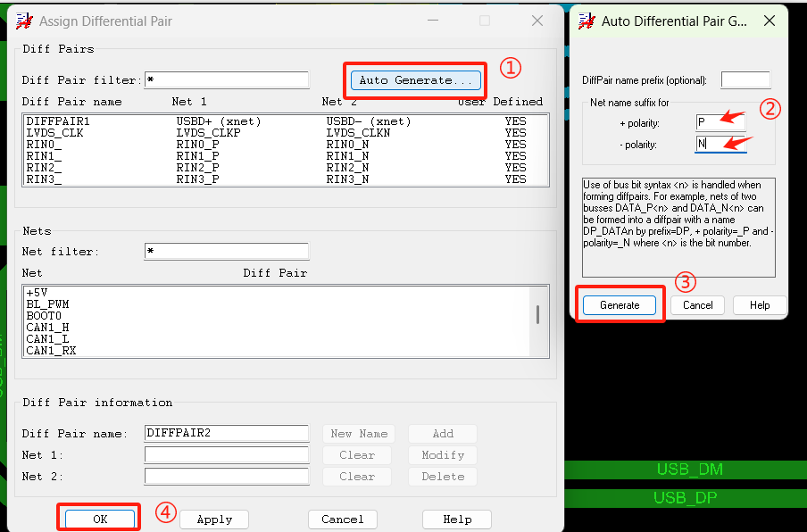Select the DIFFPAIR1 row
Screen dimensions: 807x532
tap(286, 121)
